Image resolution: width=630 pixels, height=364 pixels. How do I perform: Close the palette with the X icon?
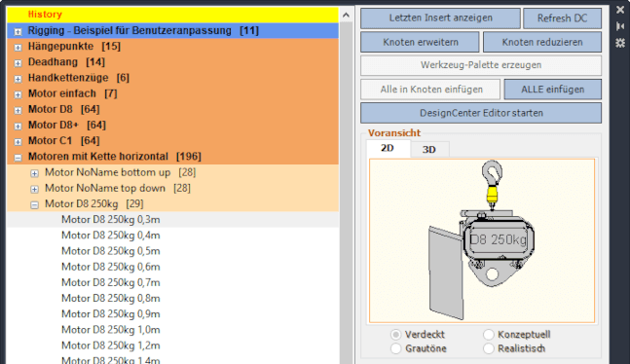click(x=620, y=10)
